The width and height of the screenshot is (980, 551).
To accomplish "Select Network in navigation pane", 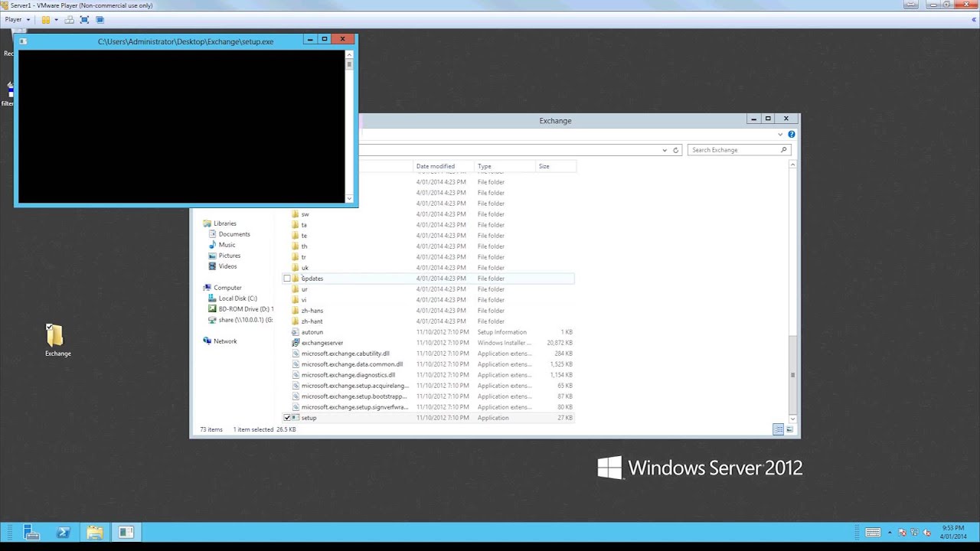I will pos(225,341).
